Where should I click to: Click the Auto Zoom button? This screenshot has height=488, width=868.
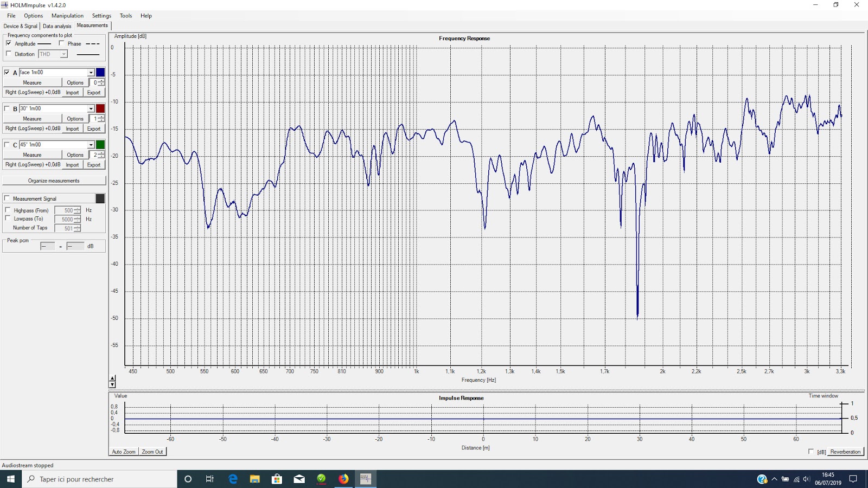[124, 452]
